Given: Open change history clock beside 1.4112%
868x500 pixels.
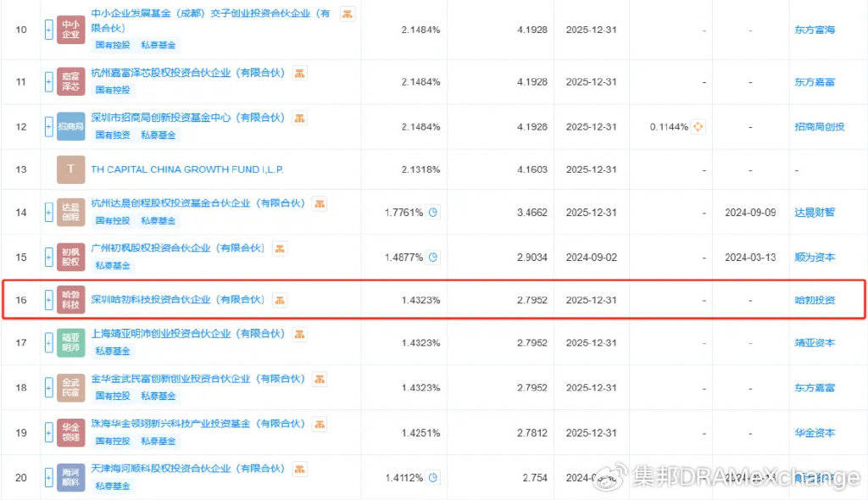Looking at the screenshot, I should [433, 477].
